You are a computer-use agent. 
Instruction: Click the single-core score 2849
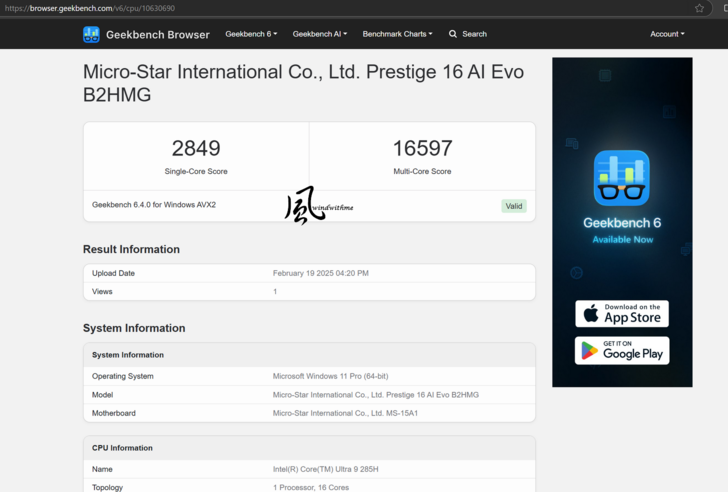point(196,148)
